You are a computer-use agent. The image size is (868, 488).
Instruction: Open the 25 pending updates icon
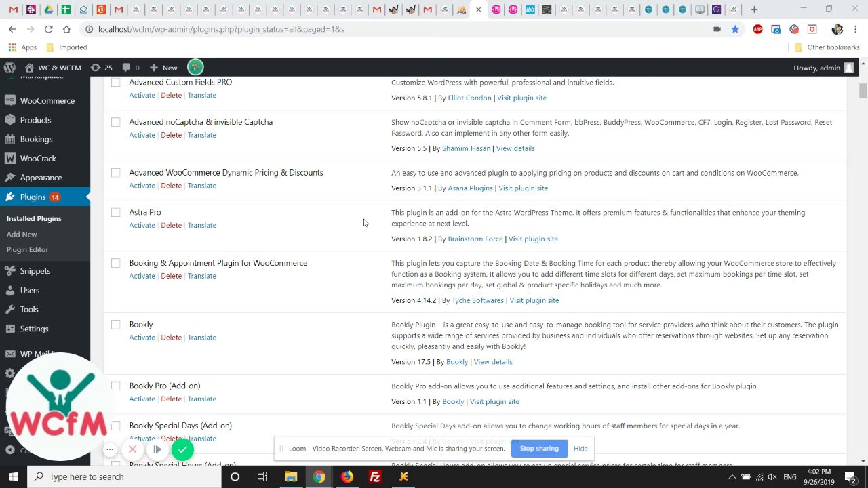click(x=101, y=68)
